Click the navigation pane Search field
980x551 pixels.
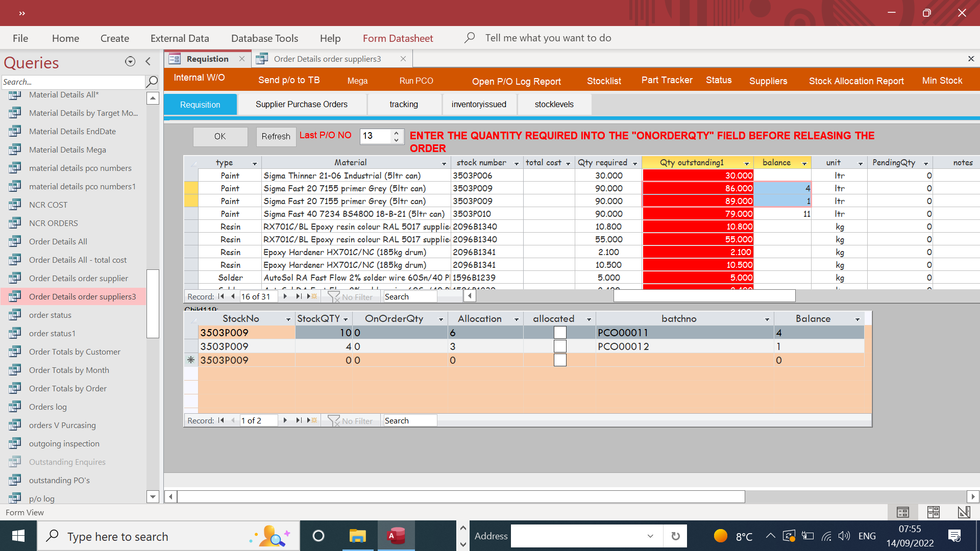click(73, 82)
